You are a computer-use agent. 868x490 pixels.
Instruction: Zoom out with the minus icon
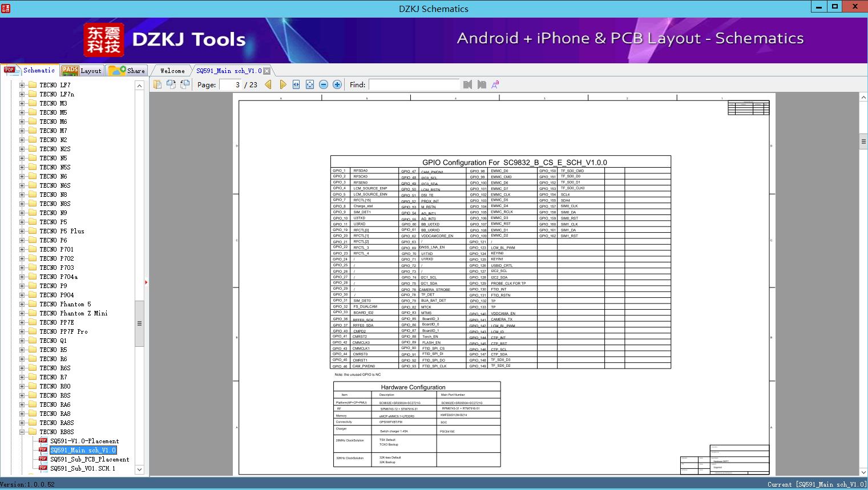point(324,84)
